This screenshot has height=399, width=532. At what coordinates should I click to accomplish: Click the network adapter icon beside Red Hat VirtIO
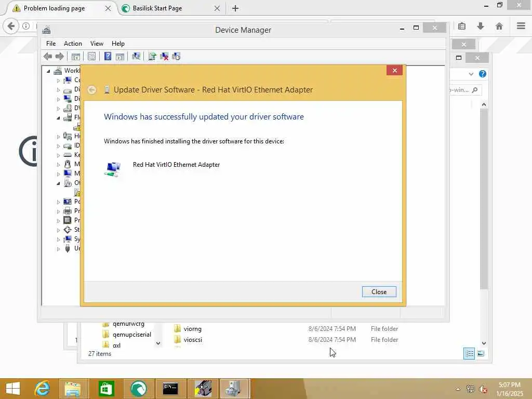(112, 169)
